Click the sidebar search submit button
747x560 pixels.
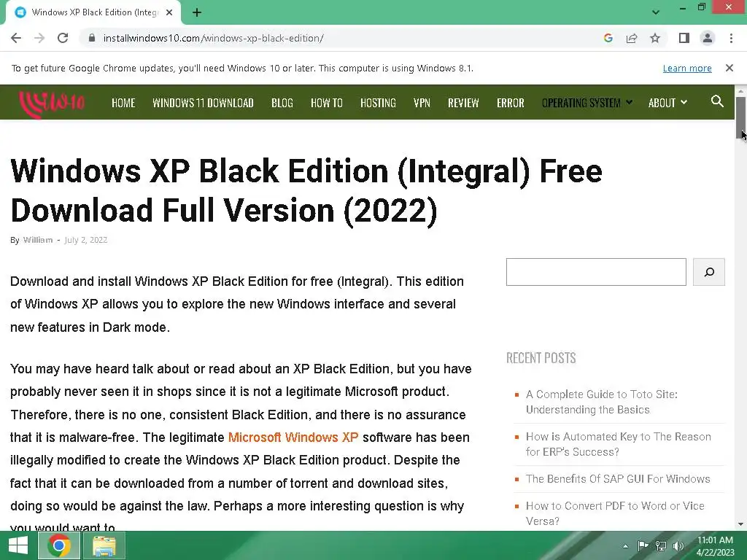709,272
